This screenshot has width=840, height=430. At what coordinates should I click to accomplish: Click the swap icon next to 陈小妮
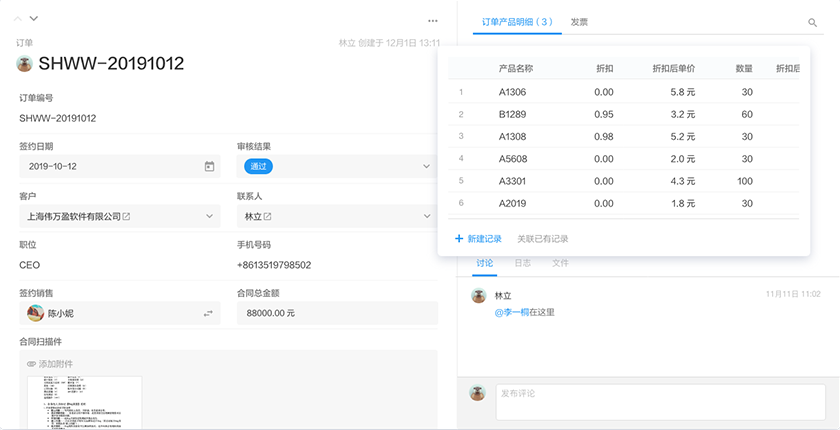coord(209,313)
